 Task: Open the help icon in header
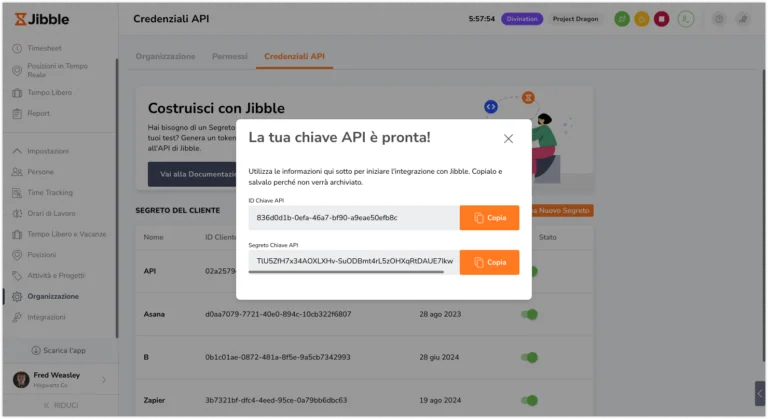click(719, 19)
